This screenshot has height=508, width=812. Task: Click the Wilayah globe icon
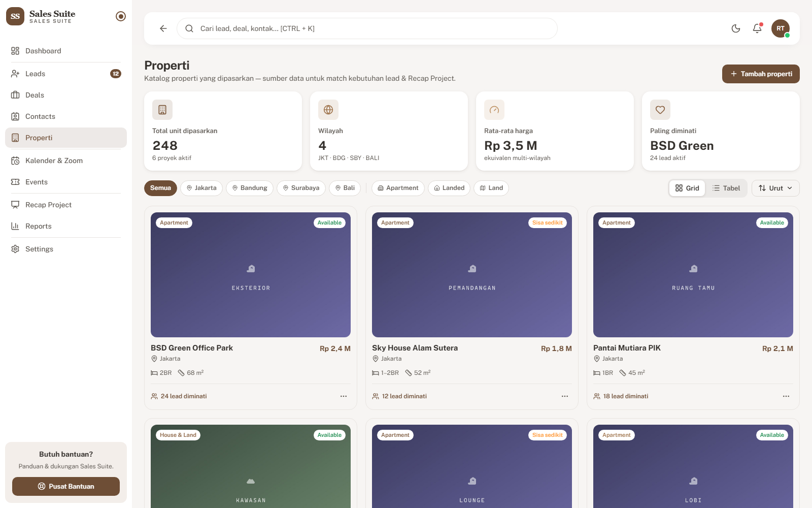(328, 110)
